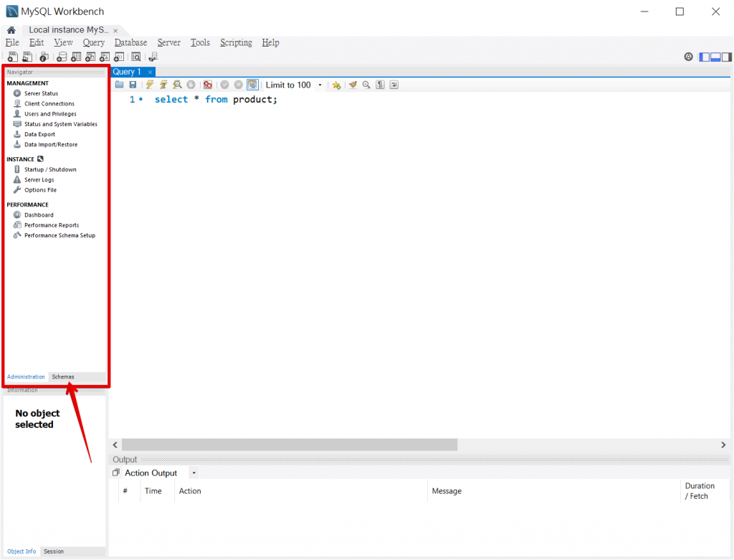Create a new view icon

coord(90,57)
